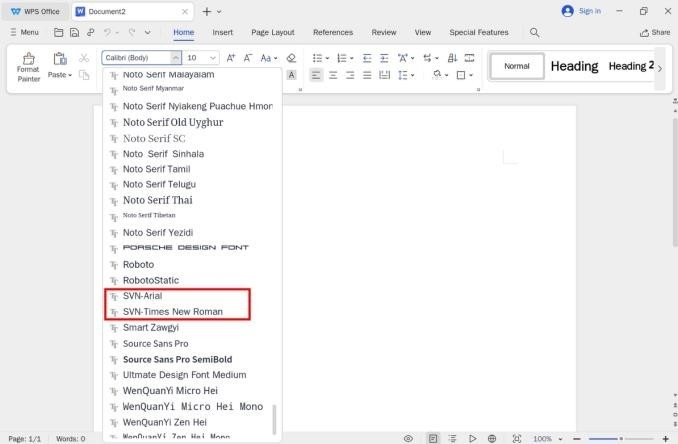Open the Review tab

tap(384, 32)
